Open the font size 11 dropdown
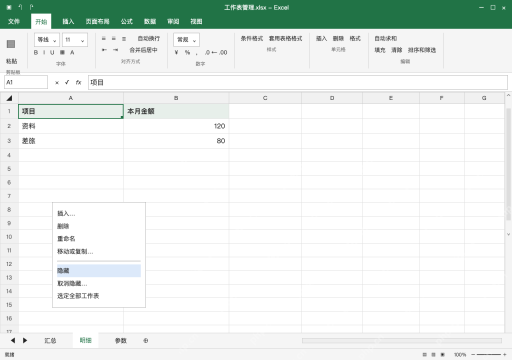 (75, 40)
